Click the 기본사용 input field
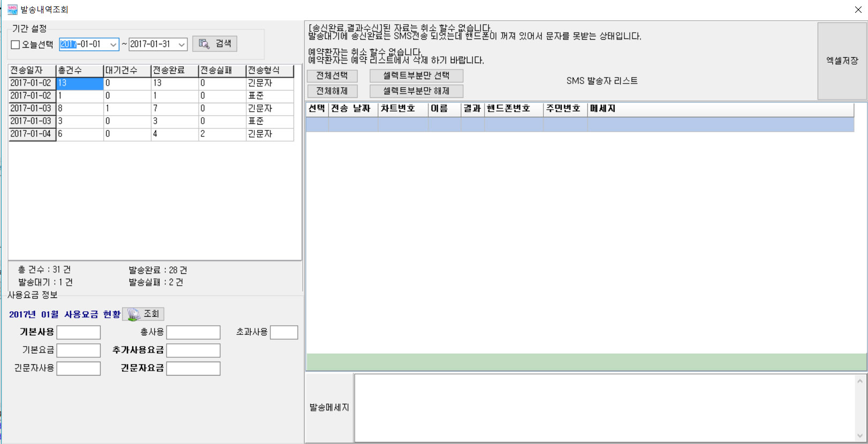The height and width of the screenshot is (444, 868). click(79, 332)
